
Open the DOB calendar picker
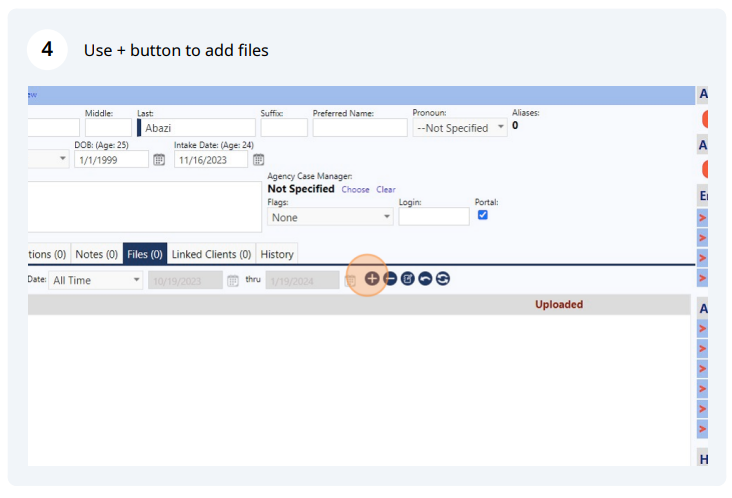159,160
